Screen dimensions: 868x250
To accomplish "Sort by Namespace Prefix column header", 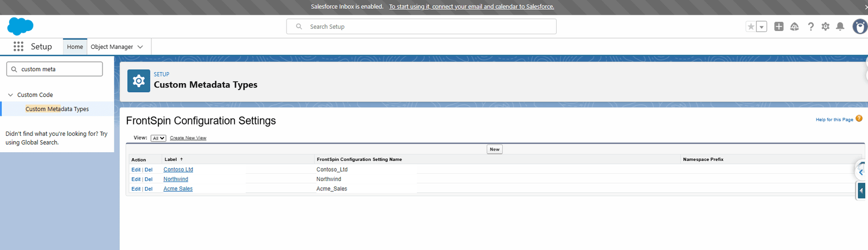I will pyautogui.click(x=703, y=159).
